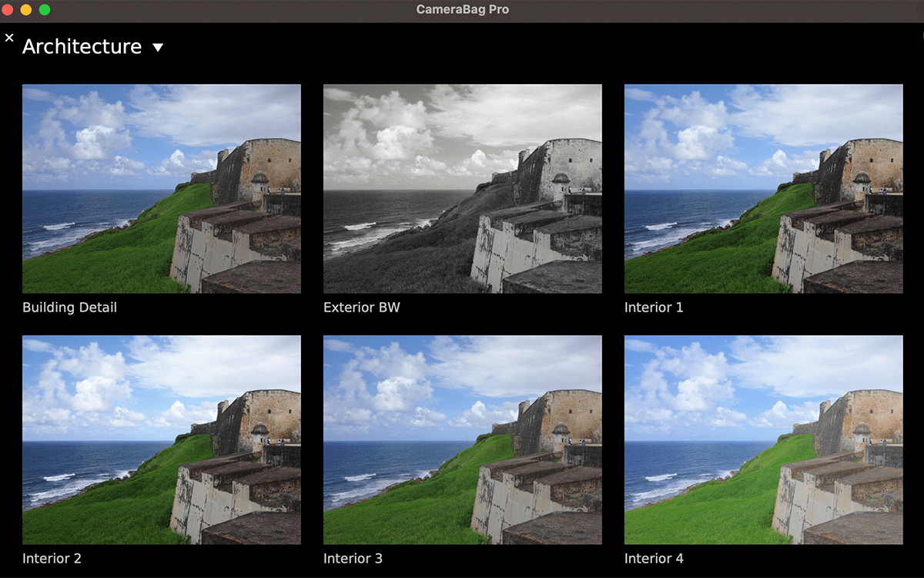
Task: Select the Interior 3 preset thumbnail
Action: pos(463,440)
